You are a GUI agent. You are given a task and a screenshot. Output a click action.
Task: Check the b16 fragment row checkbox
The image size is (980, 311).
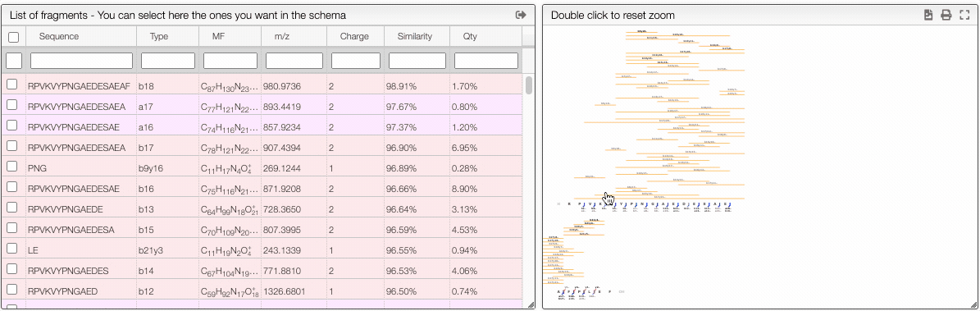click(11, 186)
